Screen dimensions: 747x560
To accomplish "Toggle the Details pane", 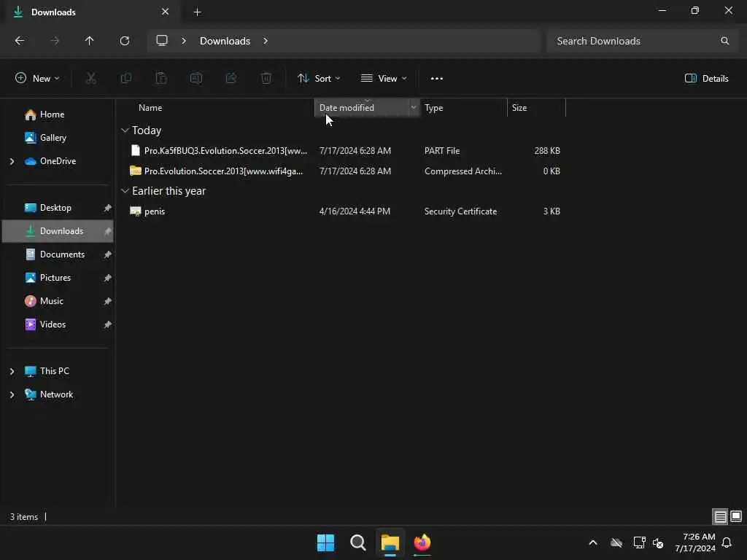I will (706, 79).
